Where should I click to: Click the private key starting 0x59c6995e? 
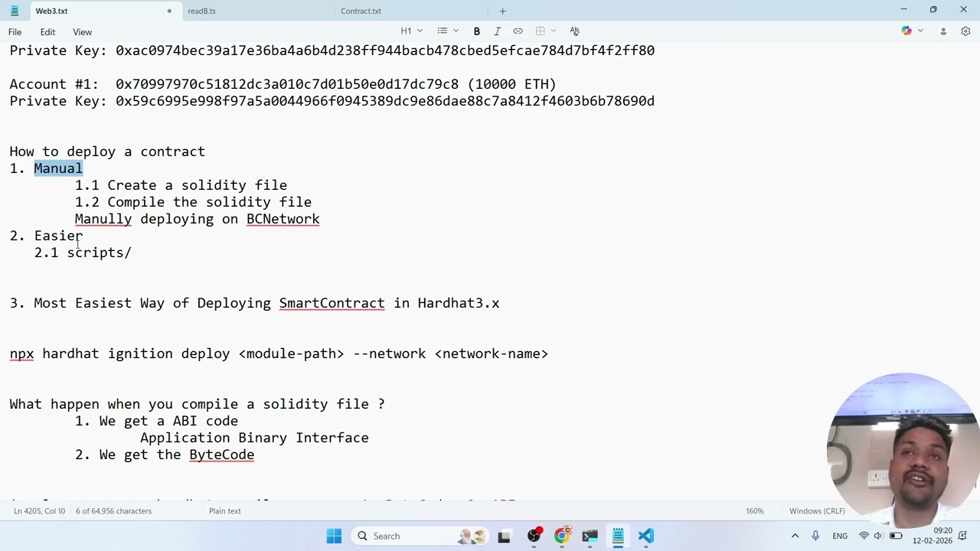pos(385,101)
